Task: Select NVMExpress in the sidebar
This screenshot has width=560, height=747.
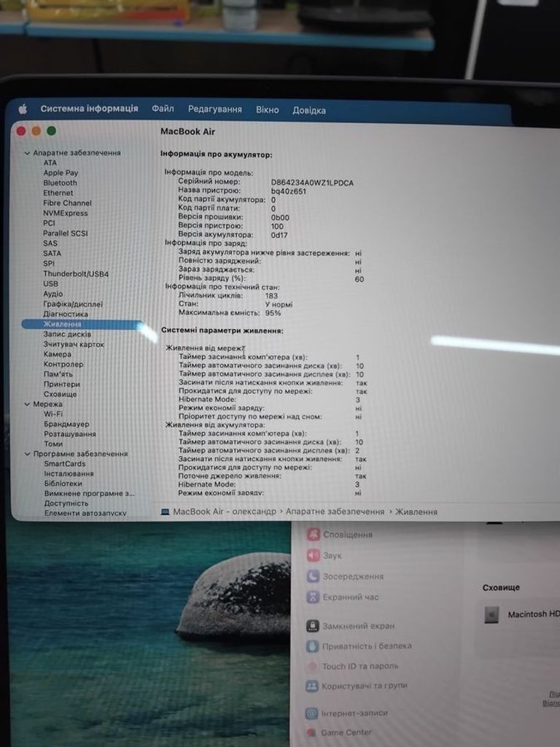Action: tap(65, 213)
